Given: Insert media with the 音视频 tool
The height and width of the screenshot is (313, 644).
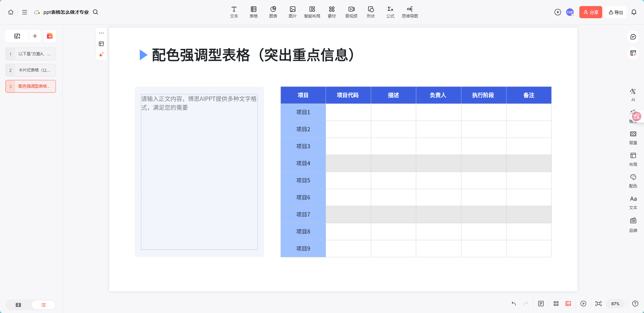Looking at the screenshot, I should (351, 12).
